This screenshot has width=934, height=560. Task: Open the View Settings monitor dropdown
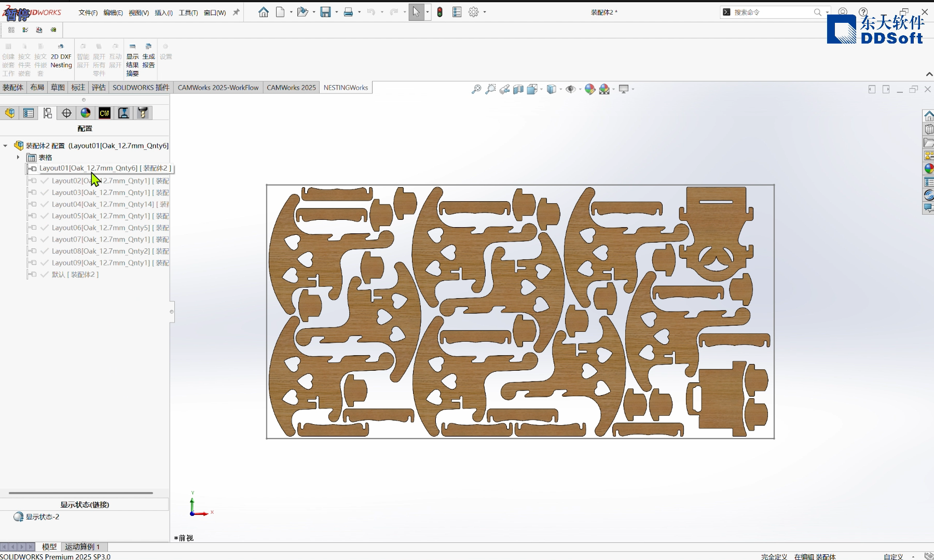(633, 89)
